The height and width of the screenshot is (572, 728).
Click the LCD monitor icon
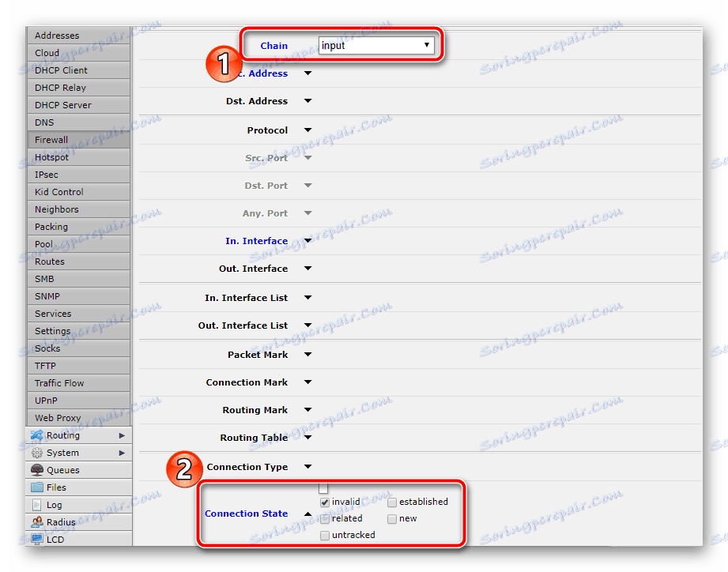[36, 540]
